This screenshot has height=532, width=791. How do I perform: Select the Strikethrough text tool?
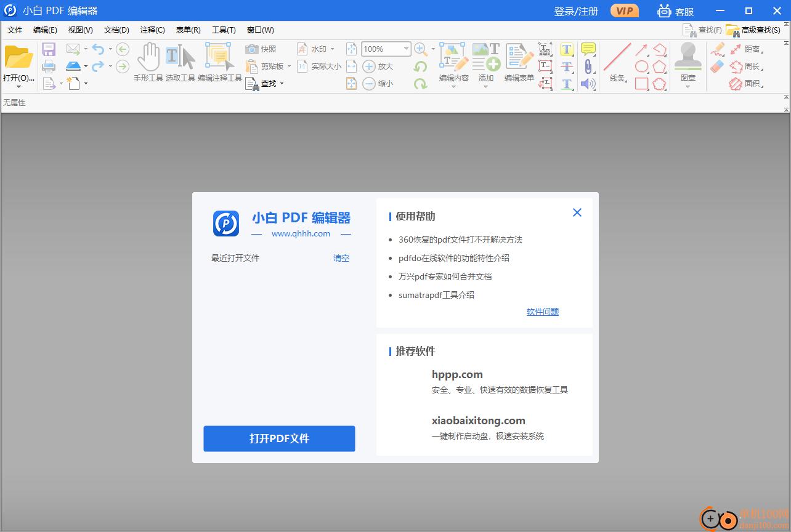[567, 66]
